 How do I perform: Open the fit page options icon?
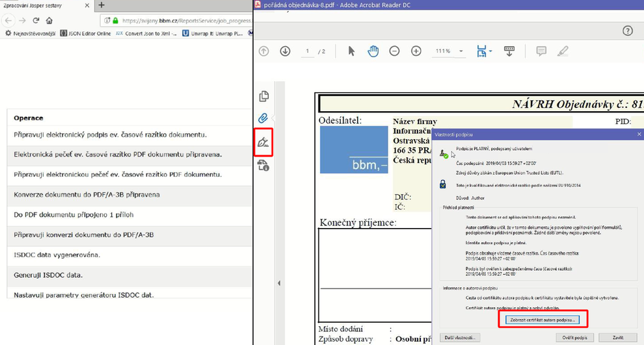point(482,51)
